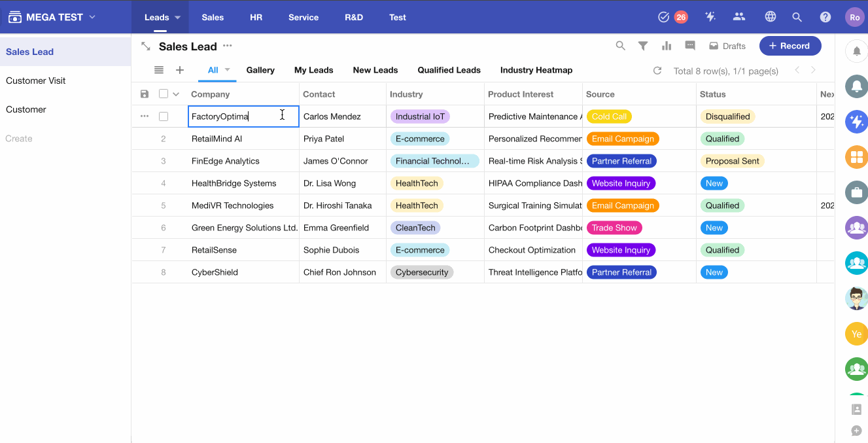
Task: Expand the MEGA TEST workspace dropdown
Action: click(x=92, y=17)
